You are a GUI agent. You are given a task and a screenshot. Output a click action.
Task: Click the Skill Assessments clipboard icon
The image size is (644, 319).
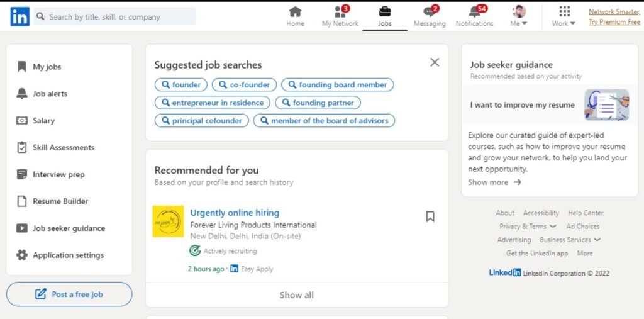(22, 147)
